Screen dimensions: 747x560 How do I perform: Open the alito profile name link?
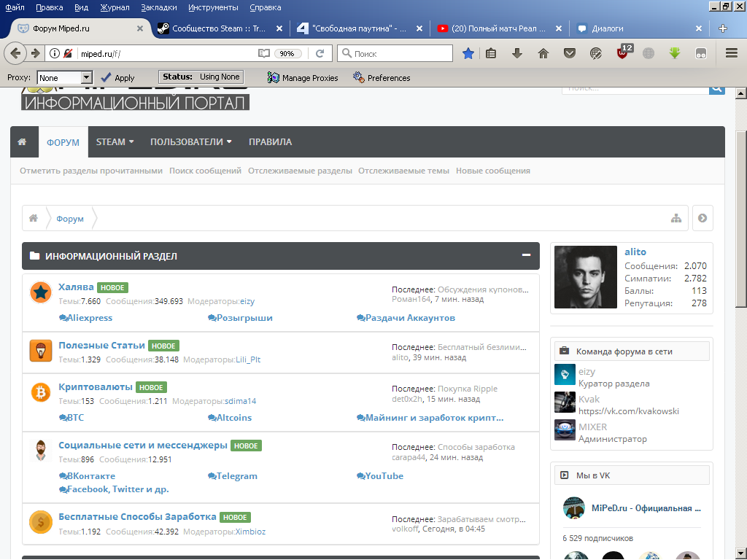[x=635, y=252]
